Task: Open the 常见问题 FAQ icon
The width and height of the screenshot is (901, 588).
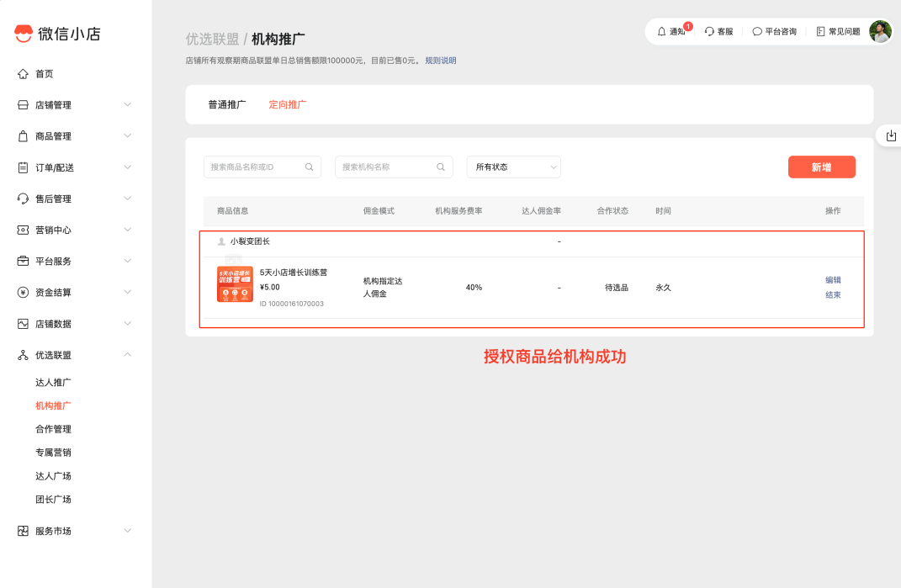Action: tap(819, 30)
